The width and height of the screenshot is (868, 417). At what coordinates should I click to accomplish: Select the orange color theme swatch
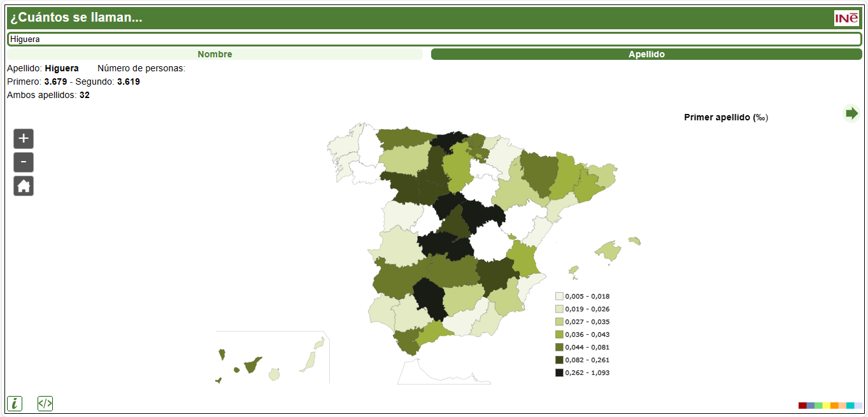click(x=834, y=406)
